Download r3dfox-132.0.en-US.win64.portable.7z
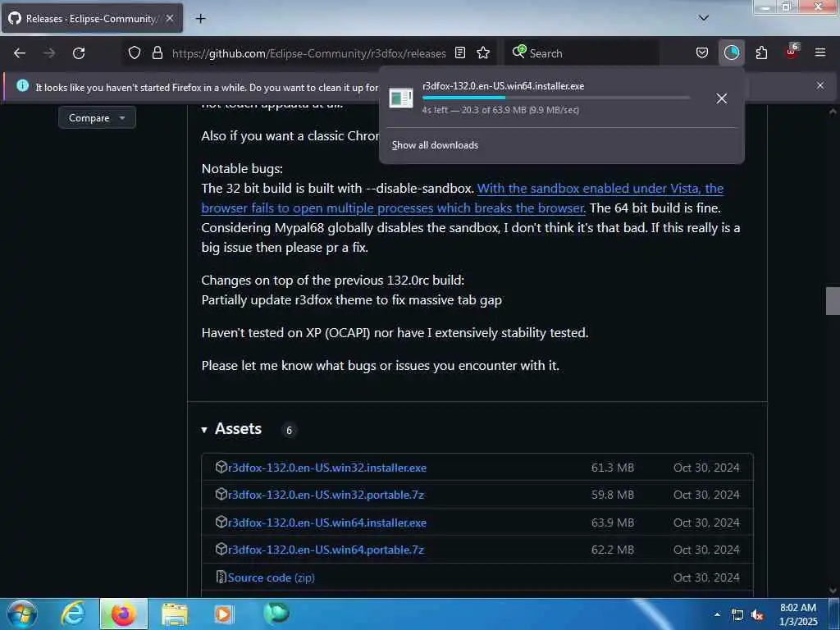 [326, 550]
